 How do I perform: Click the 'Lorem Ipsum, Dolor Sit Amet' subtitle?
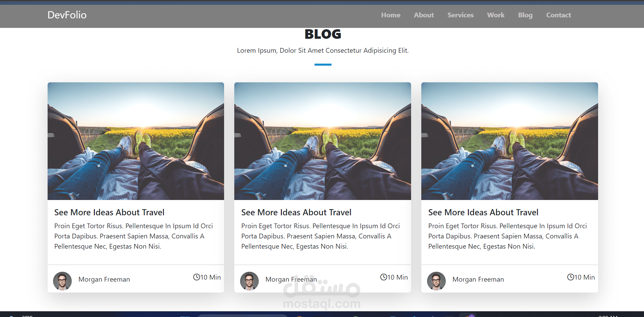pos(323,50)
